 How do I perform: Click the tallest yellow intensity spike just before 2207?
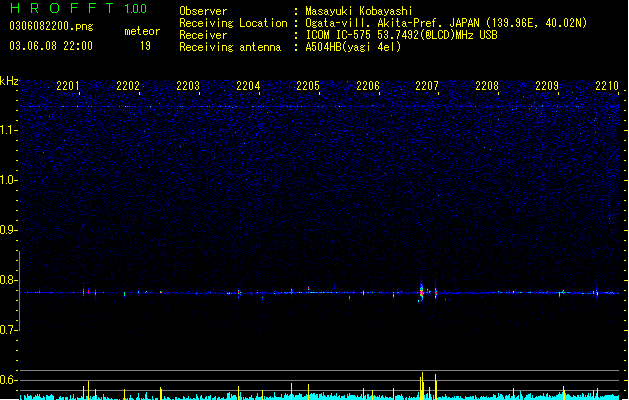(422, 386)
